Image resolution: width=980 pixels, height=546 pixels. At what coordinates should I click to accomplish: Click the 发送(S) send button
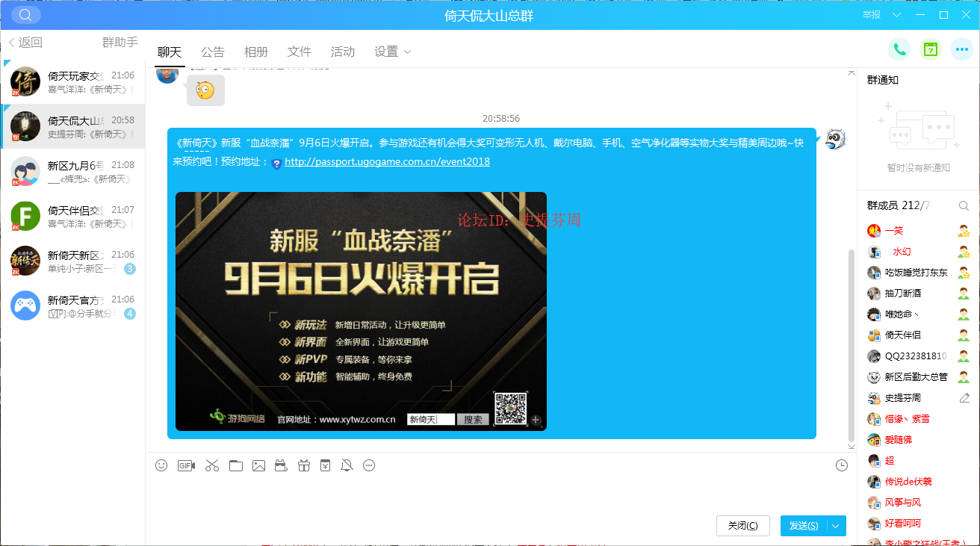point(804,526)
